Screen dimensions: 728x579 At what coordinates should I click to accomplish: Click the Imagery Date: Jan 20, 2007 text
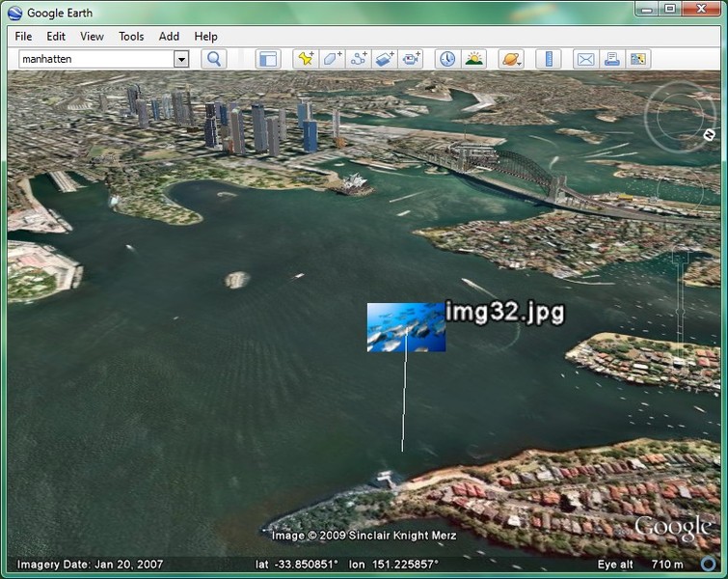pyautogui.click(x=90, y=565)
